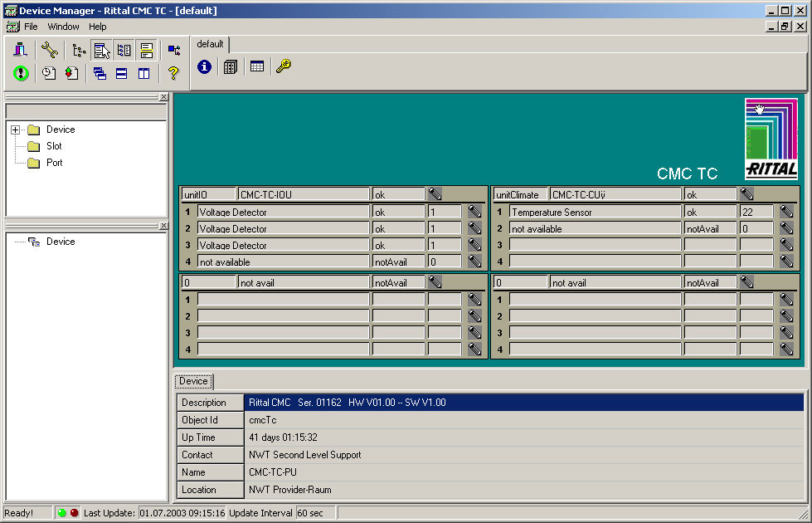Click the yellow tree structure toolbar icon
The height and width of the screenshot is (523, 812).
79,50
